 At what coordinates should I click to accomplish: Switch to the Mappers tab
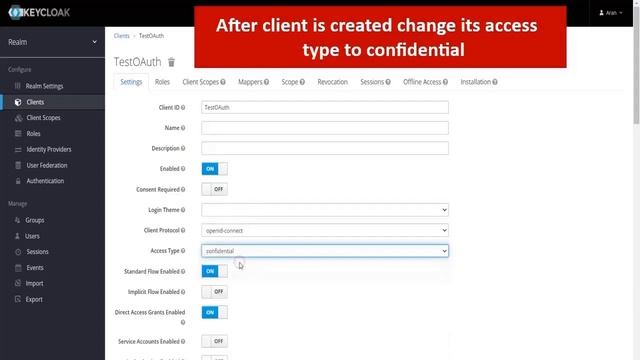[253, 82]
